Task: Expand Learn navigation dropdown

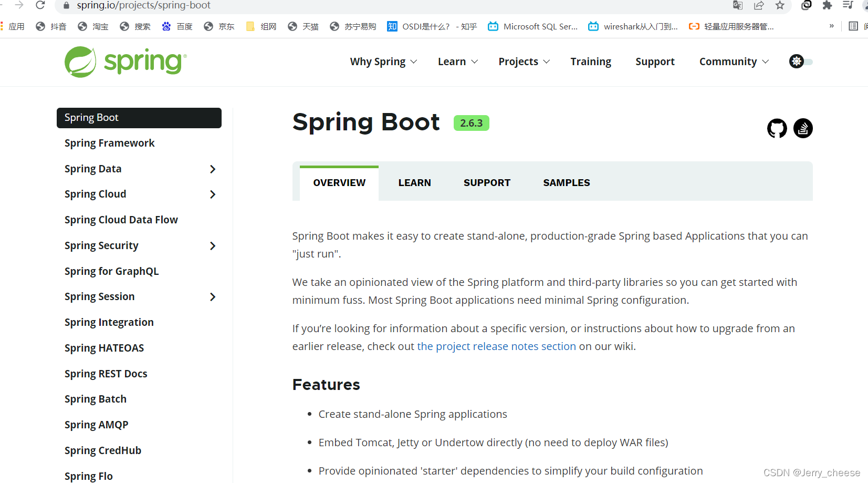Action: pos(458,61)
